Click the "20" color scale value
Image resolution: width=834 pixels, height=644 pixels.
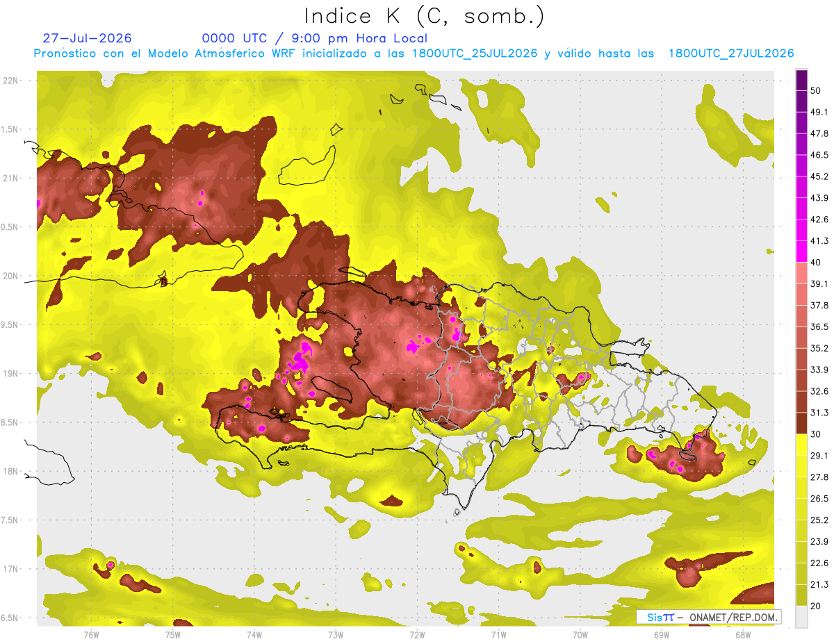817,606
